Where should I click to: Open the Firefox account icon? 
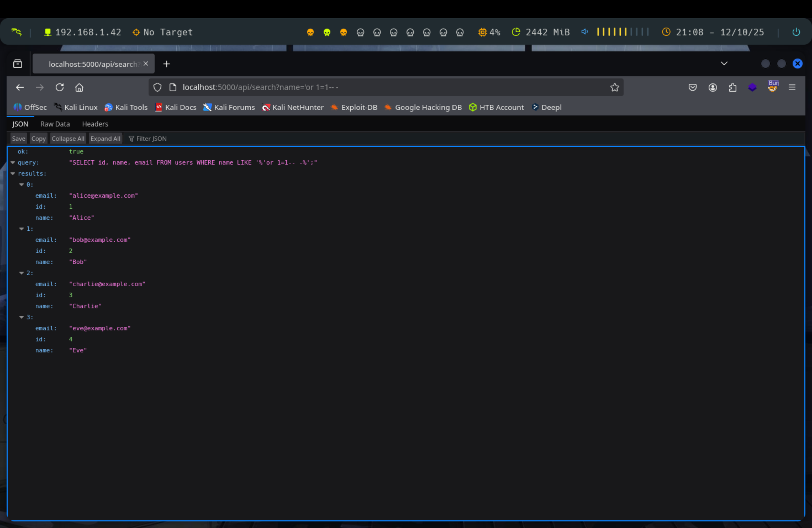712,87
